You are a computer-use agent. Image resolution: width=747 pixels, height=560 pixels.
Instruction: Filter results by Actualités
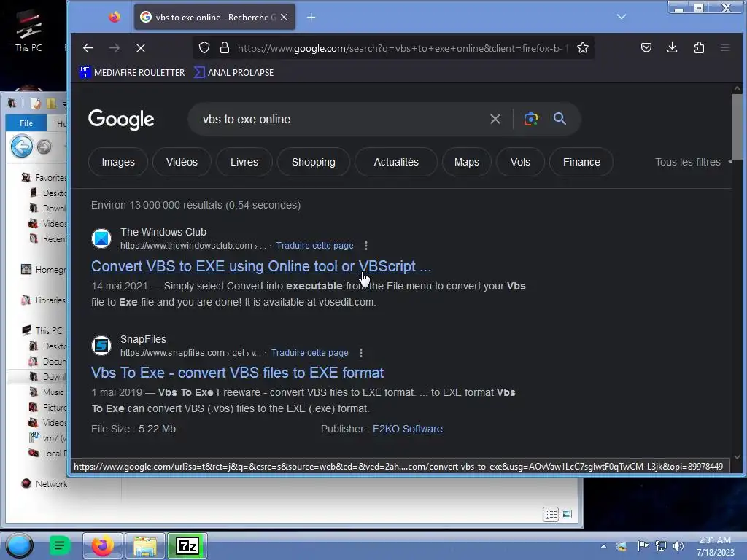click(x=396, y=162)
